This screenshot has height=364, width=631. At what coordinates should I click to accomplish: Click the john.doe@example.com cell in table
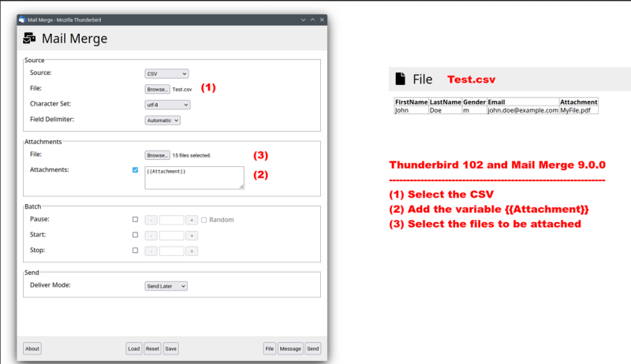[x=523, y=110]
